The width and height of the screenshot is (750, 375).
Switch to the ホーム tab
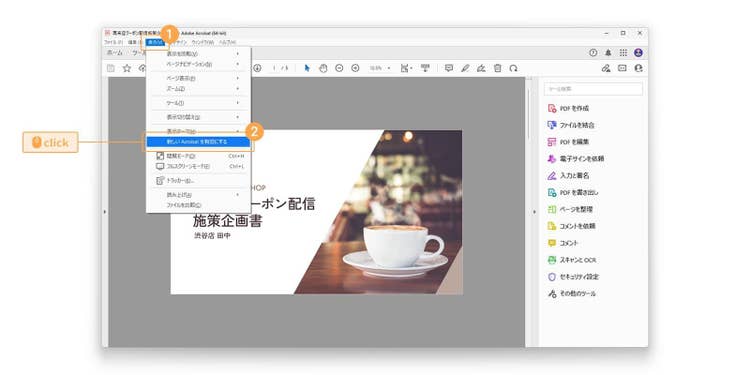click(114, 53)
